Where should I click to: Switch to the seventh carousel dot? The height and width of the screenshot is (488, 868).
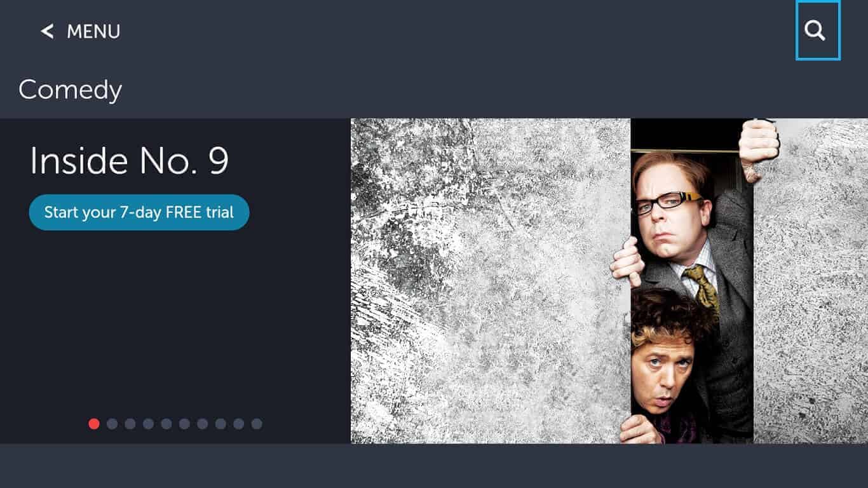click(202, 424)
